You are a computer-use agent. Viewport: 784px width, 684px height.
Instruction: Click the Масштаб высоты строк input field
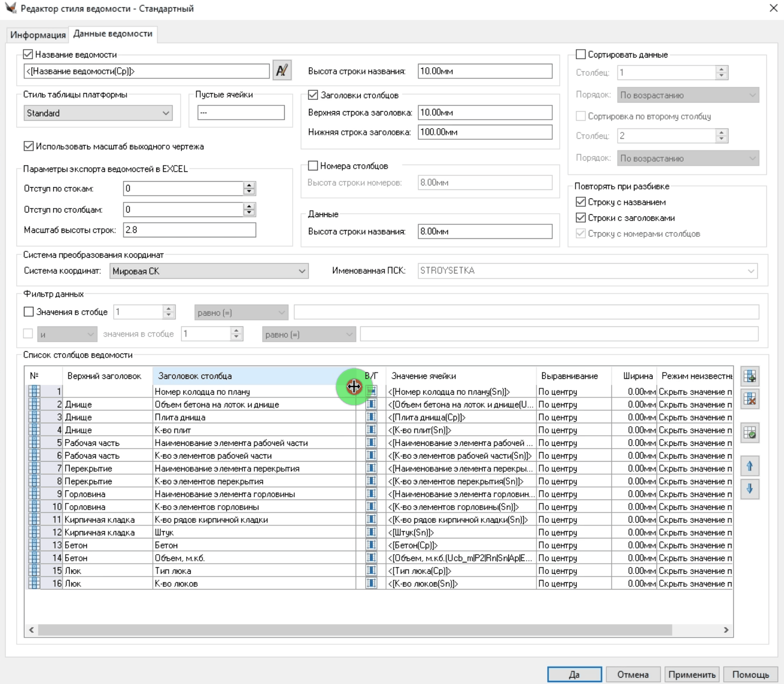[189, 230]
